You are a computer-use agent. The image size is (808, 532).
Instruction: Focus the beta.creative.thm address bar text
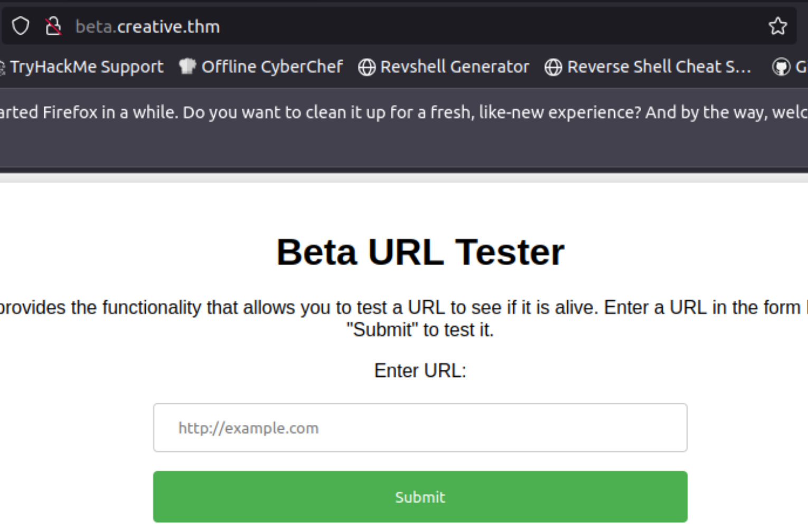(x=147, y=26)
